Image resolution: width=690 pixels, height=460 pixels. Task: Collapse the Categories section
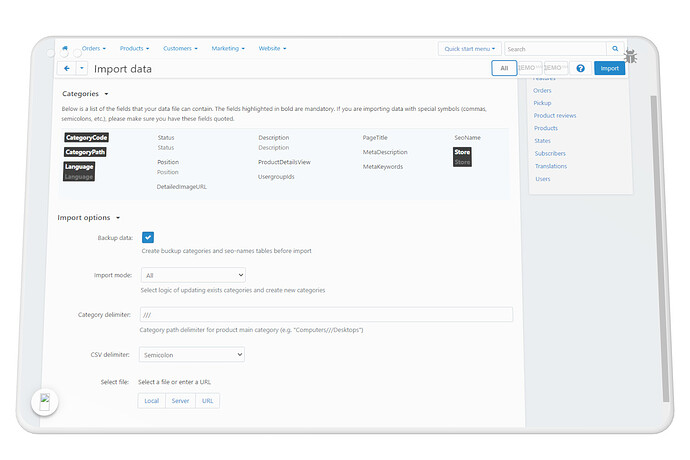(85, 94)
